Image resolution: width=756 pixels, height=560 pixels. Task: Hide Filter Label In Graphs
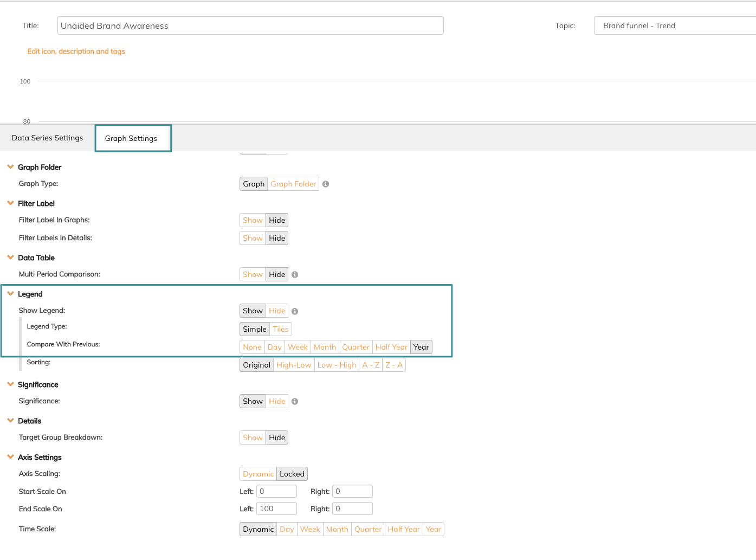click(x=277, y=220)
